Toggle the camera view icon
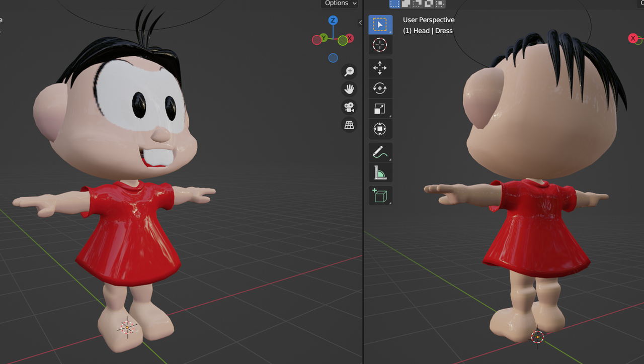This screenshot has width=644, height=364. coord(349,107)
